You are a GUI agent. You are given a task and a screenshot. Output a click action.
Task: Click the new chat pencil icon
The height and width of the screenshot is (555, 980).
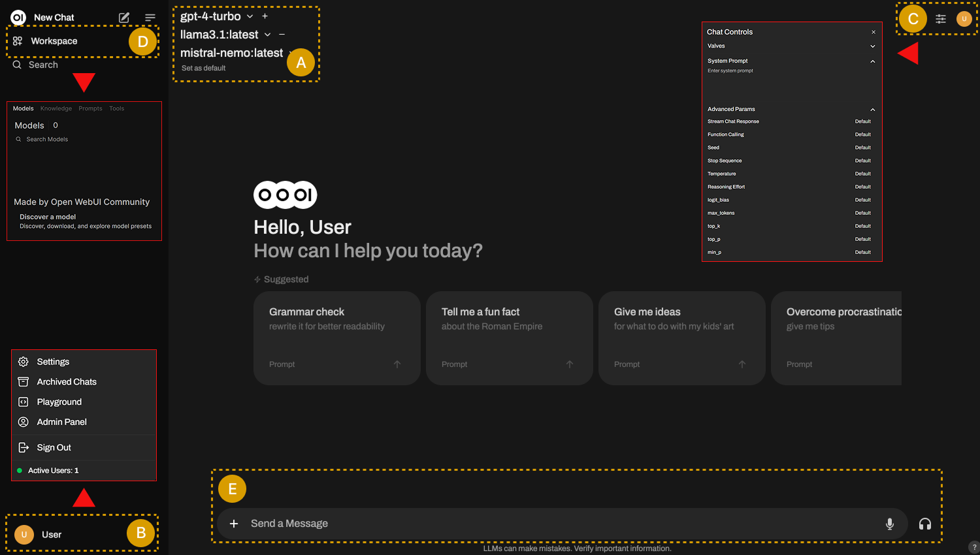124,18
